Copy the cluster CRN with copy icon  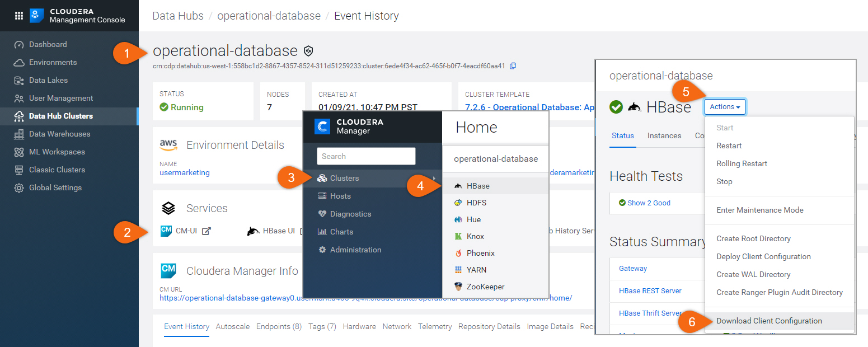(x=513, y=65)
